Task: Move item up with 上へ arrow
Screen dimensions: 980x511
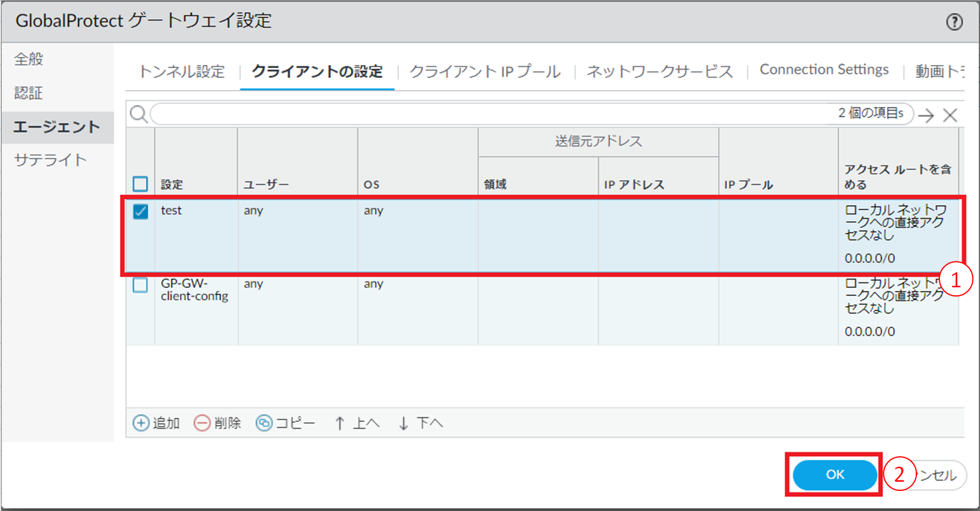Action: point(340,423)
